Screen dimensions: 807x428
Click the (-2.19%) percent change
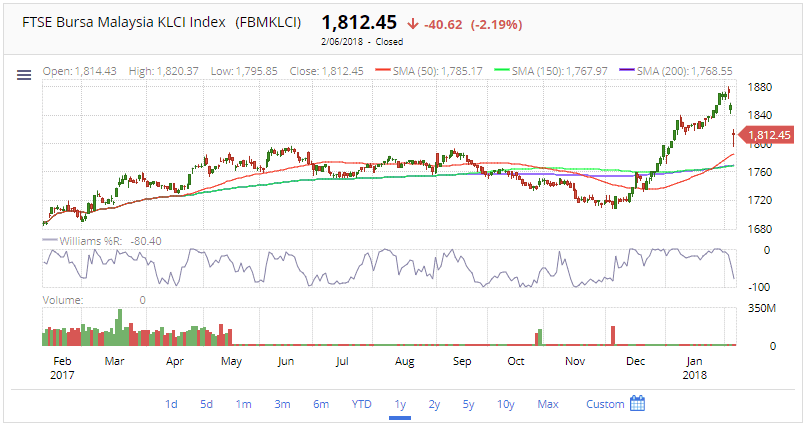pos(496,25)
